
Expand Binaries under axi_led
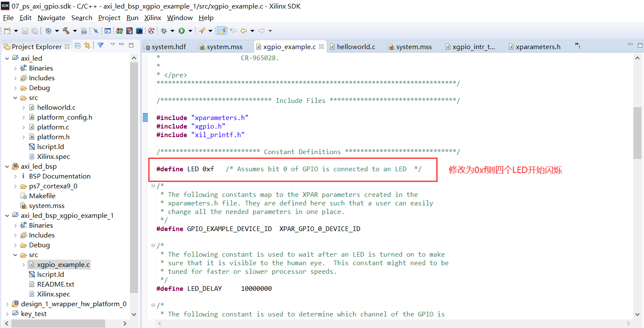point(15,68)
